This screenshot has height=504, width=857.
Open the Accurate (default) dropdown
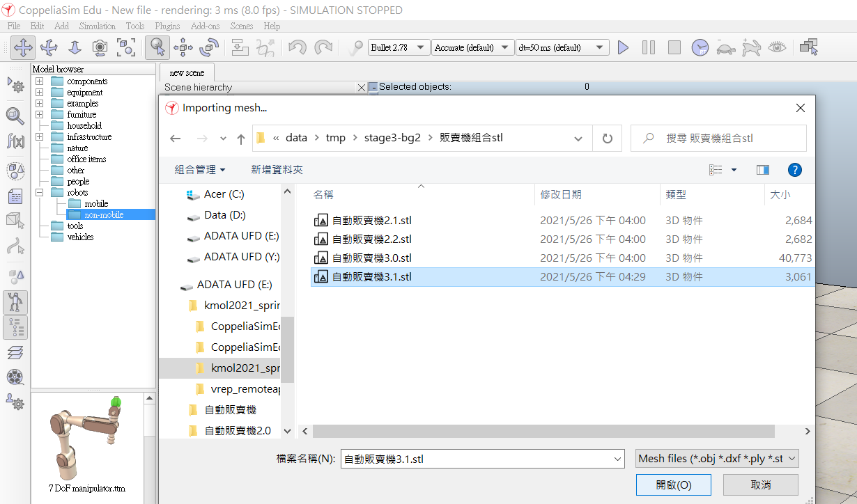coord(473,47)
